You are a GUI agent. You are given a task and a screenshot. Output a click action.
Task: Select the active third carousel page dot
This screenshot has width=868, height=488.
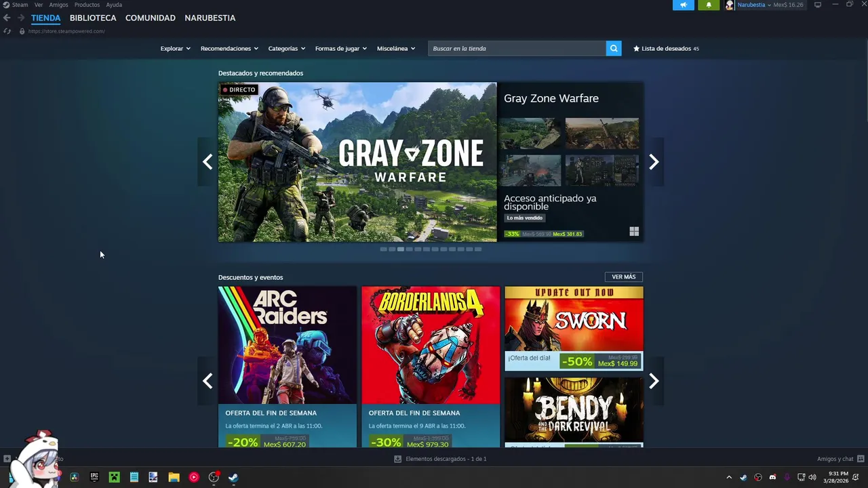[401, 249]
